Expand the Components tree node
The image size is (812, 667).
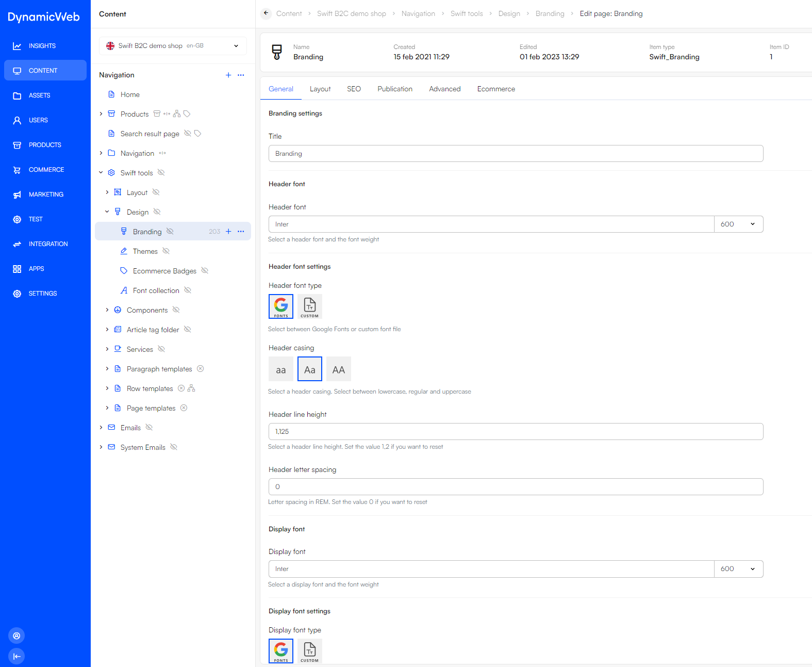coord(107,310)
